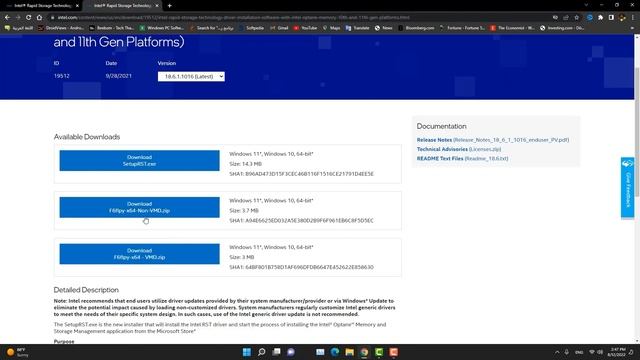Viewport: 640px width, 360px height.
Task: Bookmark this page with the star icon
Action: 577,18
